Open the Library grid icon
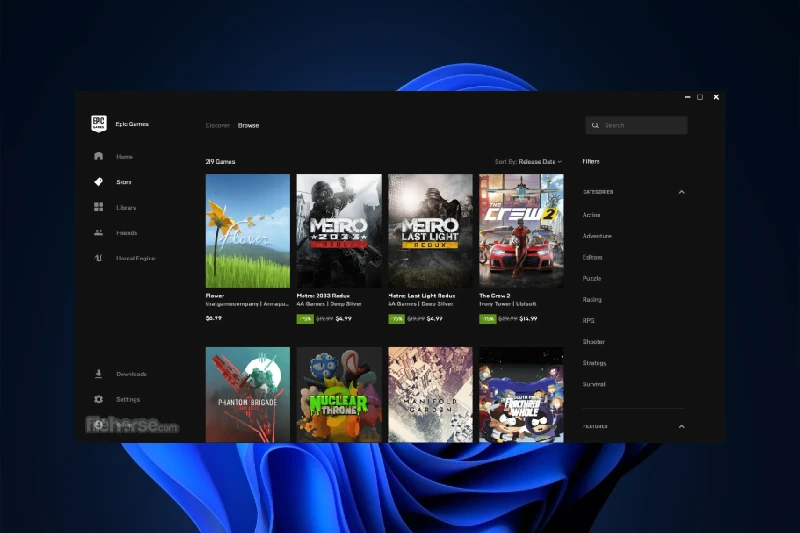This screenshot has width=800, height=533. [98, 207]
